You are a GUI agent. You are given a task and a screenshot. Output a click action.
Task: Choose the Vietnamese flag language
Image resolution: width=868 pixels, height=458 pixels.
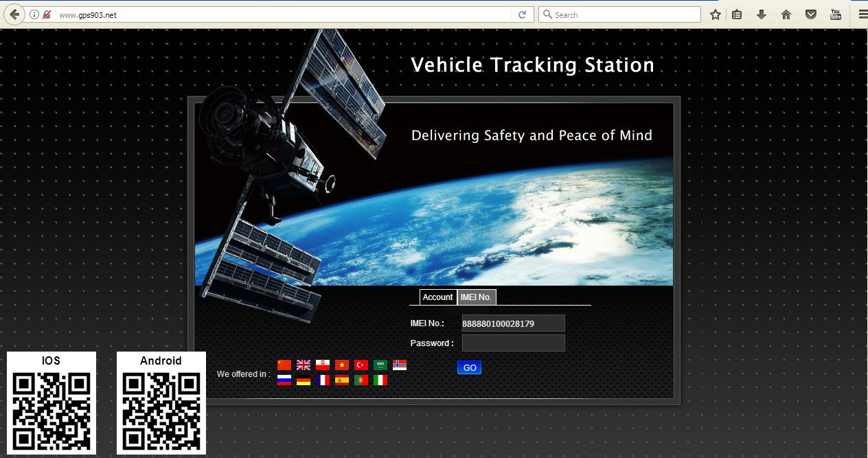point(342,365)
